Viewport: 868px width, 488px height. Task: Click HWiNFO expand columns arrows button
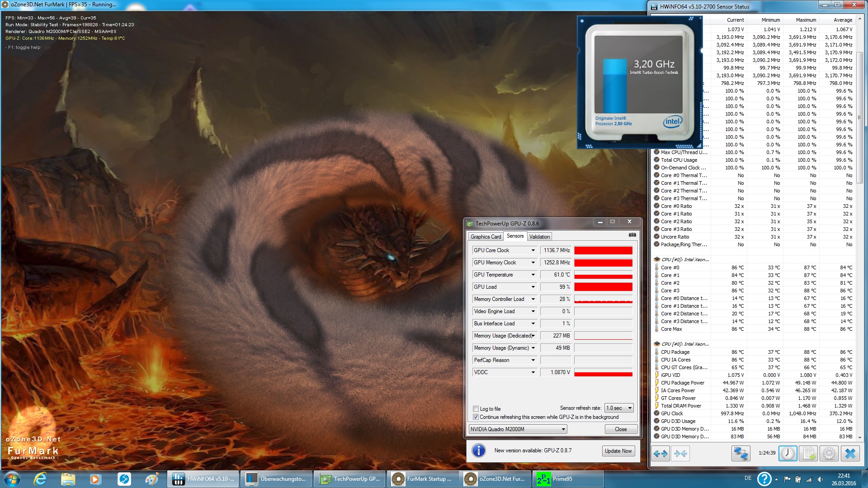click(x=660, y=453)
